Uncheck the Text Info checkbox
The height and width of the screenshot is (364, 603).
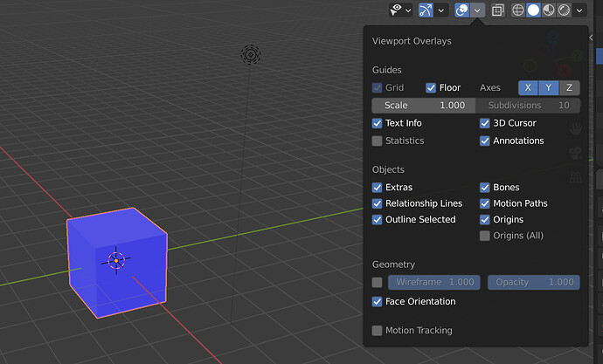(x=377, y=123)
